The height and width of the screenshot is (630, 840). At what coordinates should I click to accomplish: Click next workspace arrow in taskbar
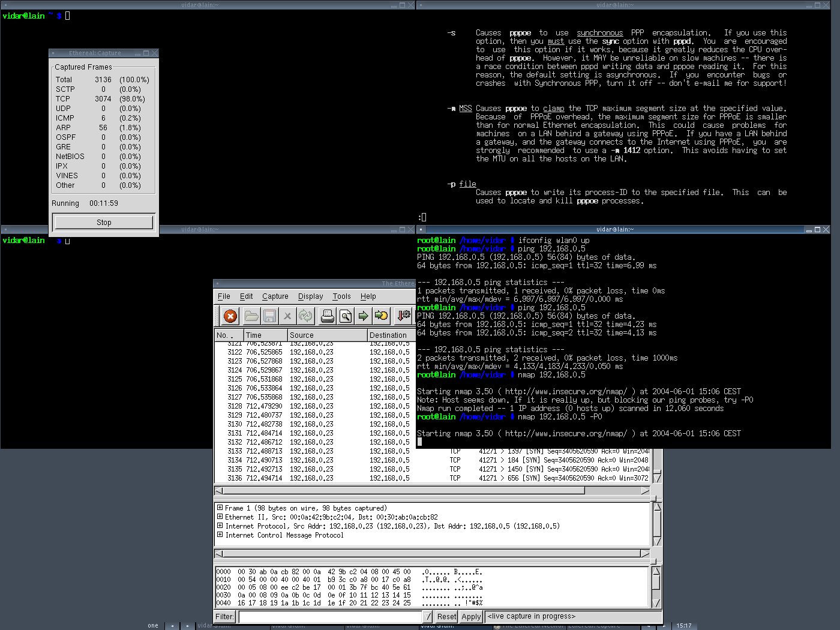[187, 625]
